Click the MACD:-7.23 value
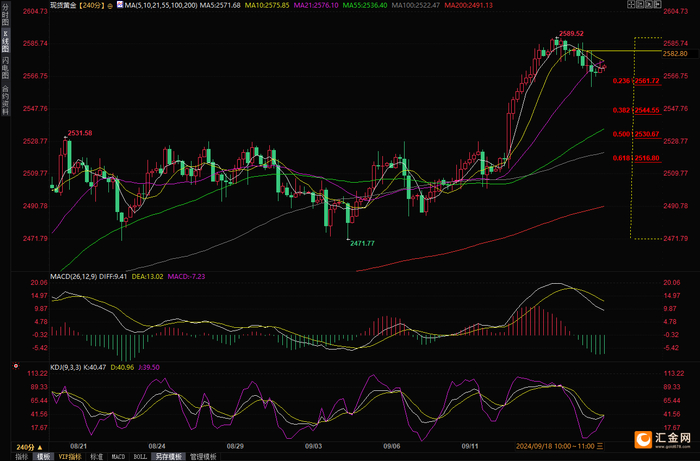 186,277
